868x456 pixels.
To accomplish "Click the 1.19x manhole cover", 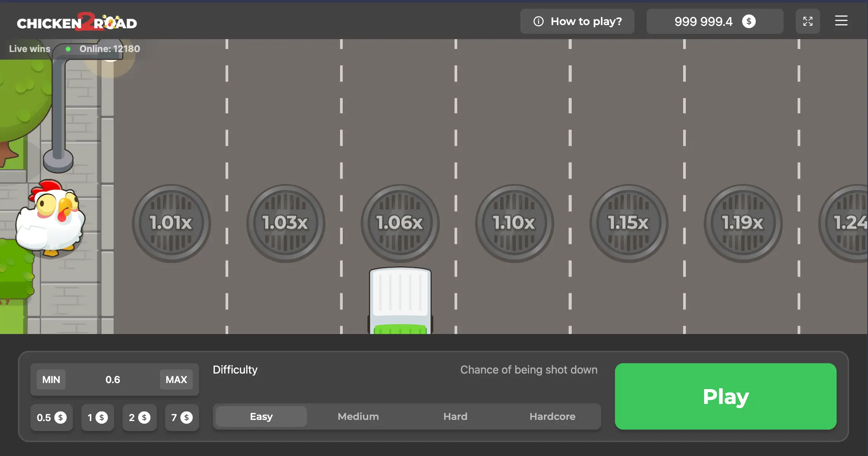I will point(743,223).
